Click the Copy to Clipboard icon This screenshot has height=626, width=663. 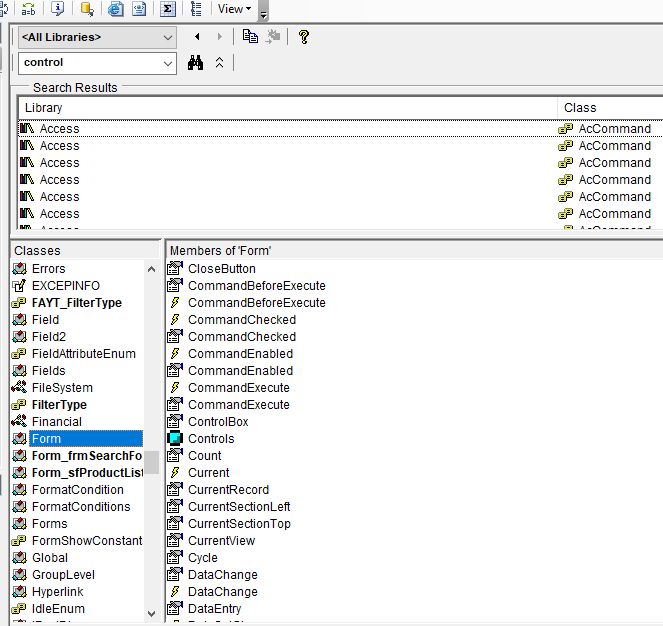tap(250, 36)
